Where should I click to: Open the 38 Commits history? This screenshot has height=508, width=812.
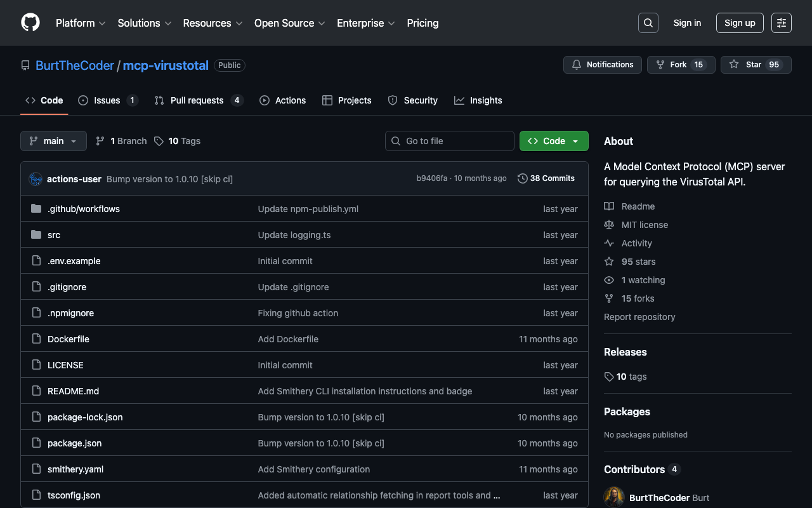point(546,178)
